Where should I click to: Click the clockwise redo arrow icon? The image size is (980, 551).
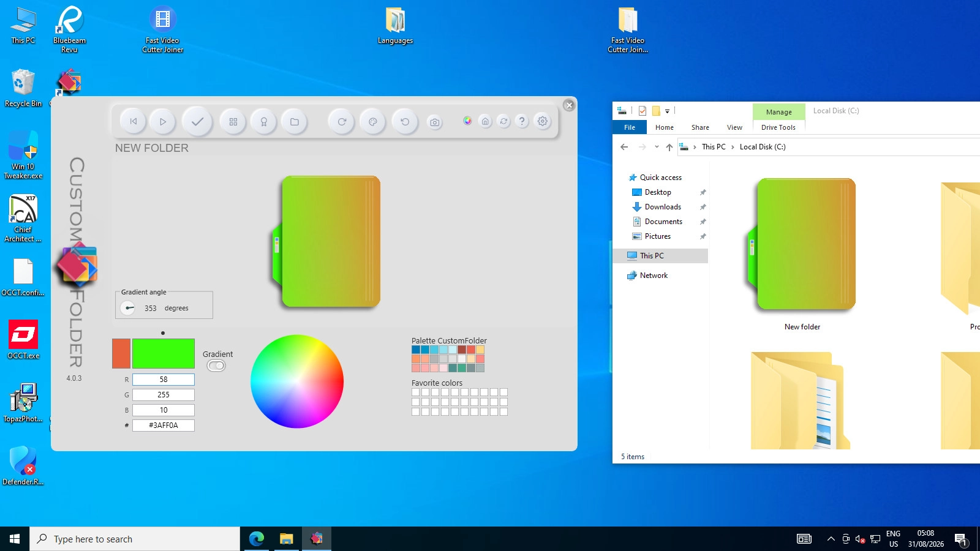pos(342,121)
